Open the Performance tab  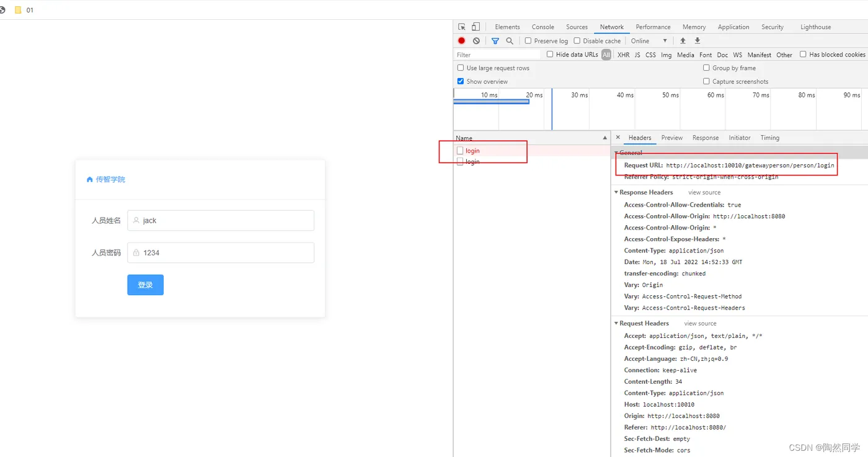tap(653, 27)
